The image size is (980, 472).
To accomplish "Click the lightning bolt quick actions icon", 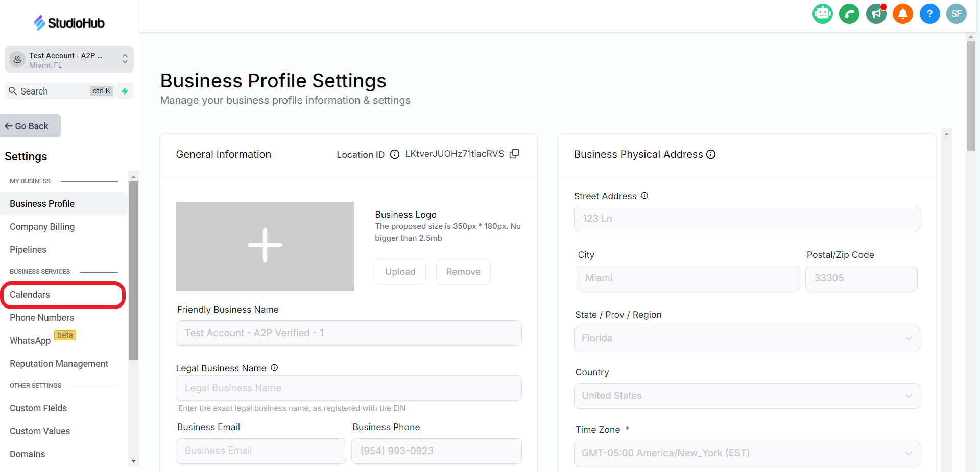I will 125,91.
